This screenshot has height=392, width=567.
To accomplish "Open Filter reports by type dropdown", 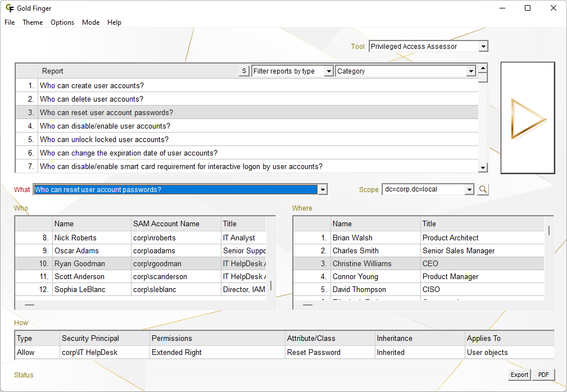I will coord(329,71).
